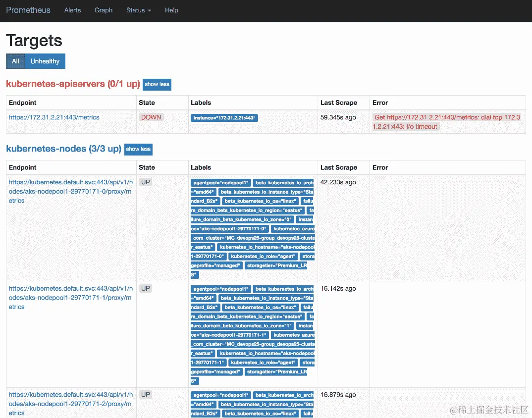Click the Targets page heading
This screenshot has height=418, width=532.
34,41
